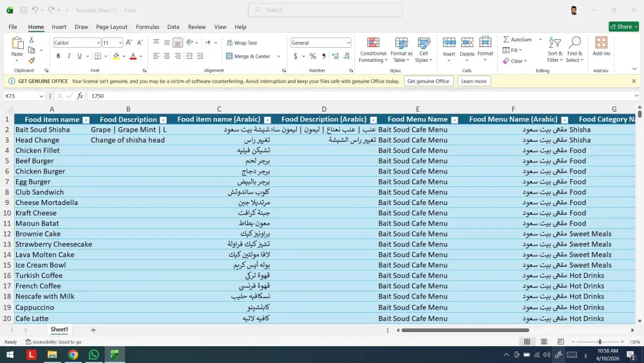Click the Align Right icon
The height and width of the screenshot is (363, 644).
point(178,56)
